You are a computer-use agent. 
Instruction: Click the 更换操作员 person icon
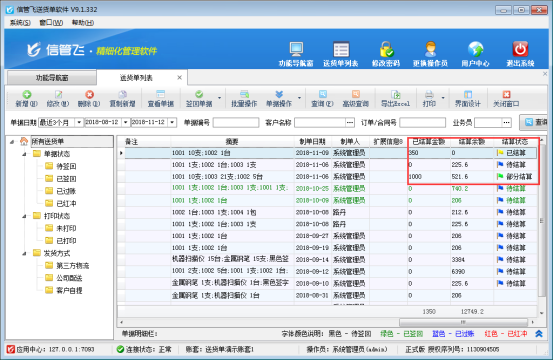pos(430,49)
